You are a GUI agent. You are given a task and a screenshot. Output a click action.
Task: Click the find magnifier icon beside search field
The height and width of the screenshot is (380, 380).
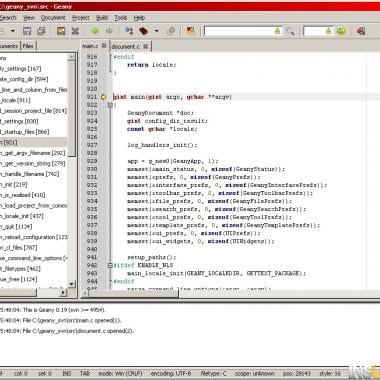point(290,31)
